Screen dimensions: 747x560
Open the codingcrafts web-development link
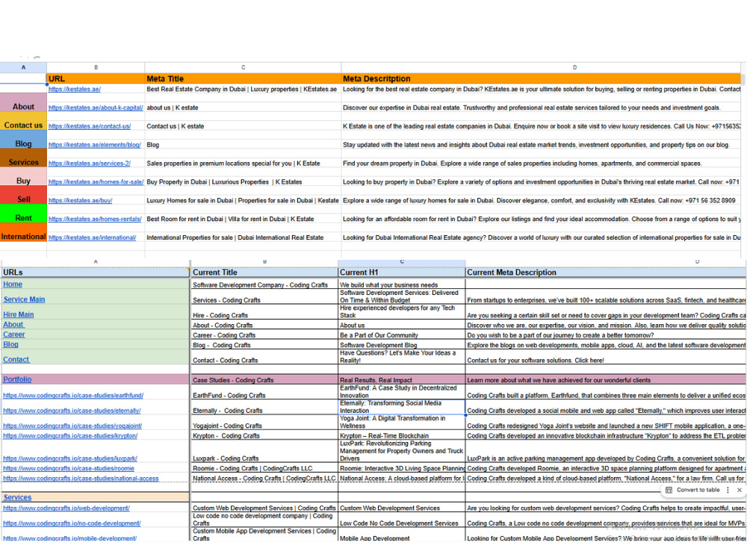[66, 508]
